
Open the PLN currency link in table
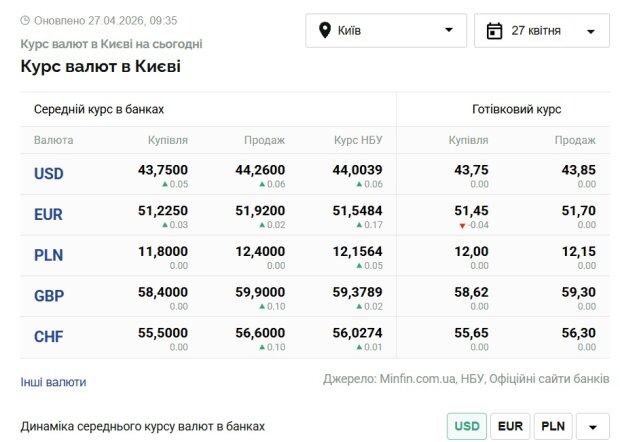click(x=48, y=255)
